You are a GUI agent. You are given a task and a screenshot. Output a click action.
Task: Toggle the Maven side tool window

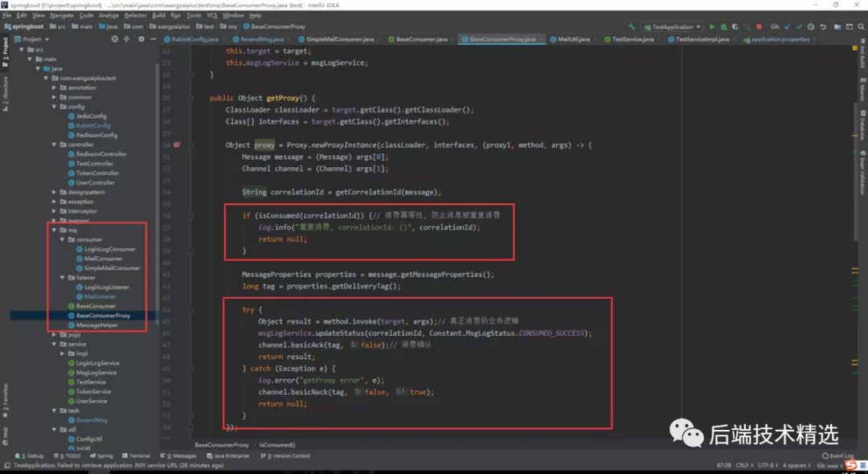pos(862,91)
